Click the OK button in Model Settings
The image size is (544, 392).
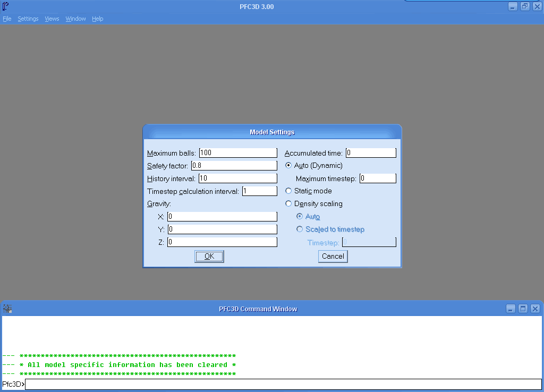tap(209, 257)
